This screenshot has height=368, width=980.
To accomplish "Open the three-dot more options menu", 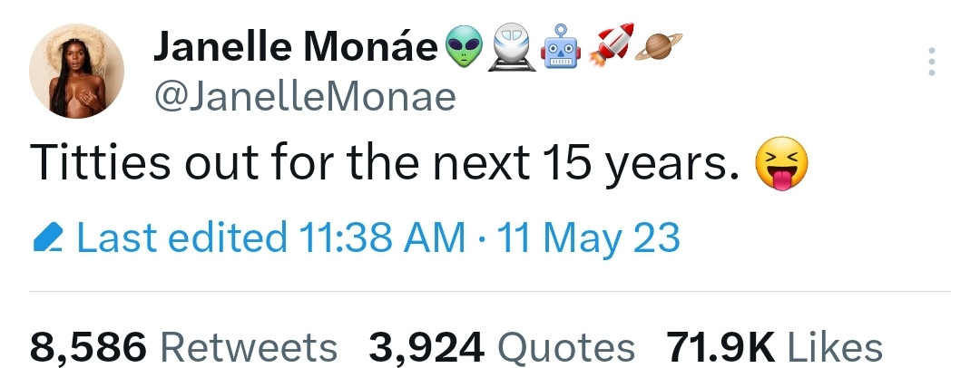I will coord(929,62).
